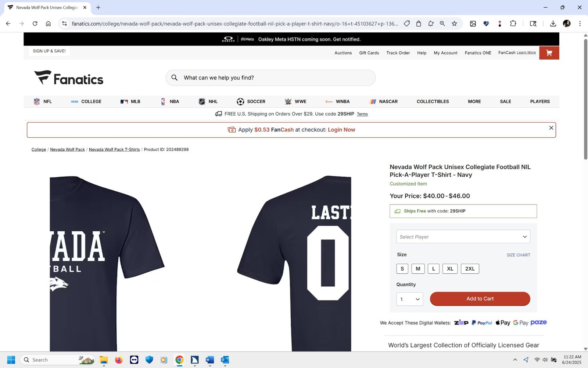Viewport: 588px width, 368px height.
Task: Open the COLLEGE menu
Action: pyautogui.click(x=86, y=102)
